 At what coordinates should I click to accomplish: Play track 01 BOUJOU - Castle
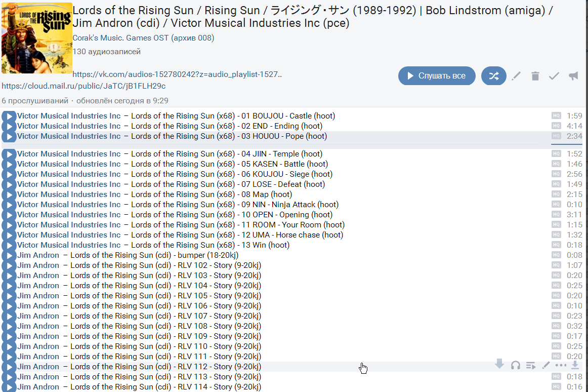(9, 116)
